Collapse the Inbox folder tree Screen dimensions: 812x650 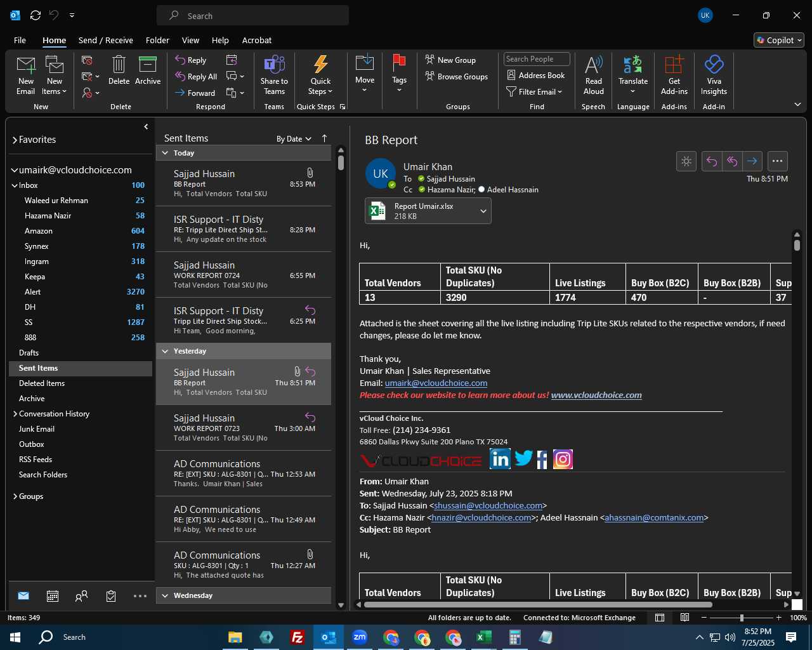click(15, 185)
